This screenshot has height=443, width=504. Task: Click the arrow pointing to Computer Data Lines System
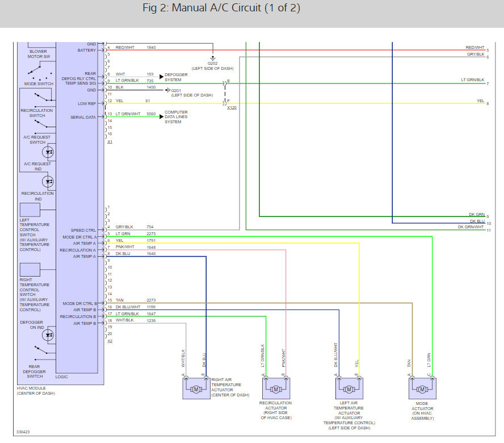(x=162, y=116)
